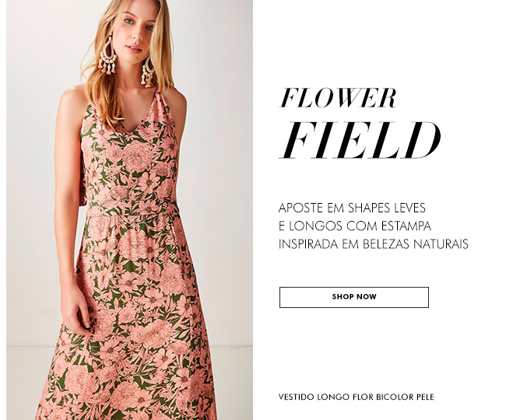Screen dimensions: 506x420
Task: Click the SHOP NOW button
Action: point(354,297)
